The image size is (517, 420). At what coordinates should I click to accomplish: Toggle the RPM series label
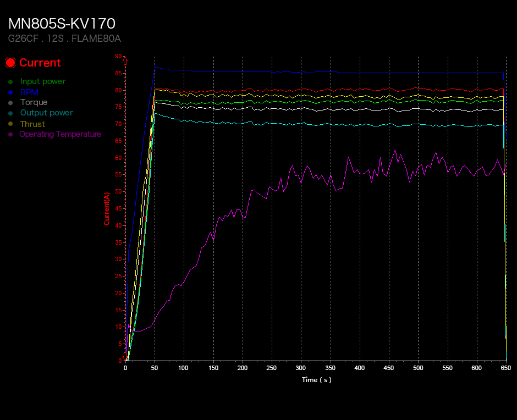[29, 92]
